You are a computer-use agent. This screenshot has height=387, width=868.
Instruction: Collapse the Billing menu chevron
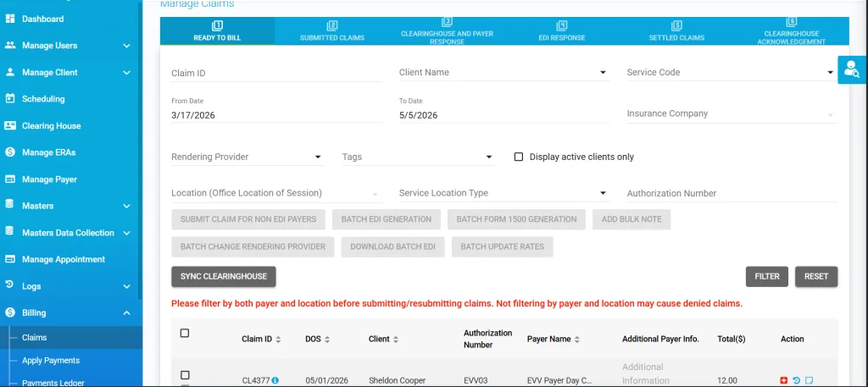pyautogui.click(x=127, y=313)
